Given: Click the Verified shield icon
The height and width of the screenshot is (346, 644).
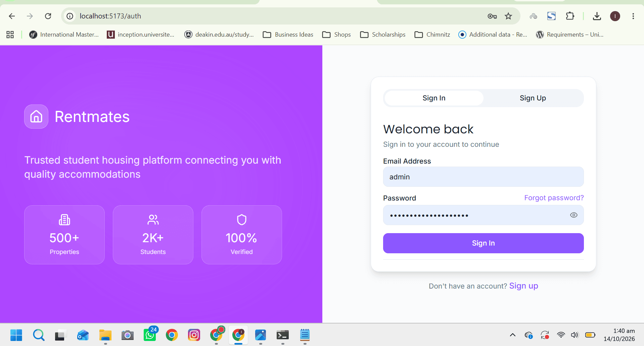Looking at the screenshot, I should (x=242, y=220).
